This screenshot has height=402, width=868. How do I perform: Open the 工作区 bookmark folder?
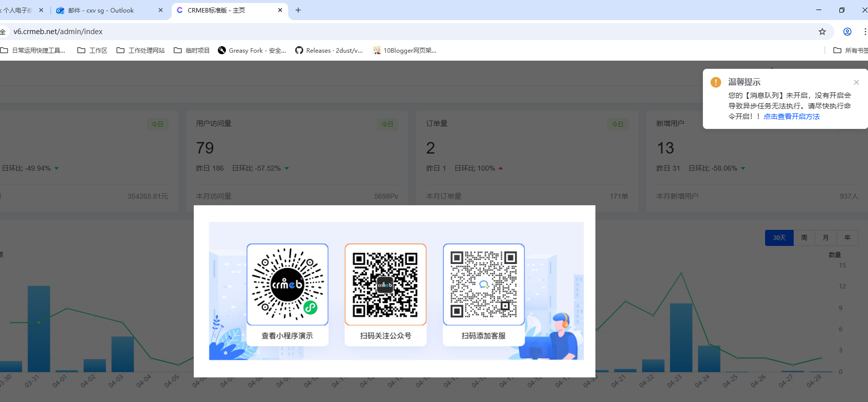(x=92, y=50)
